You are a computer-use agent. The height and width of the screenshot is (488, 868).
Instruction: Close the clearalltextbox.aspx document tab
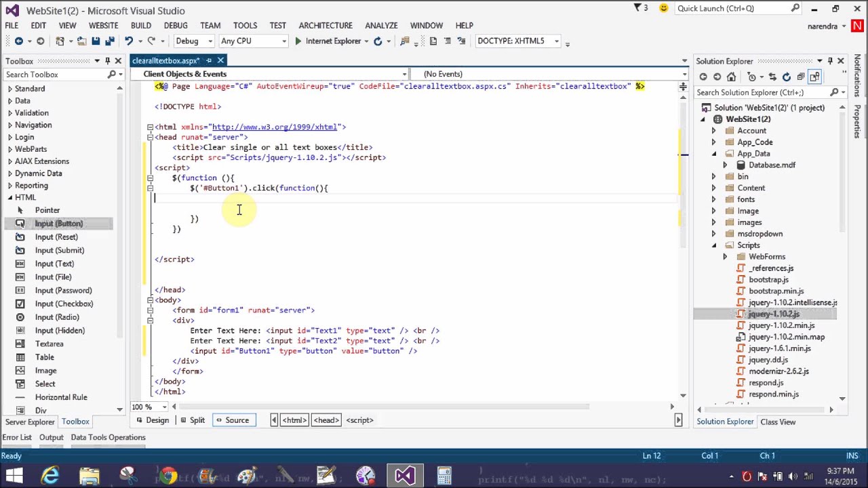(x=220, y=61)
